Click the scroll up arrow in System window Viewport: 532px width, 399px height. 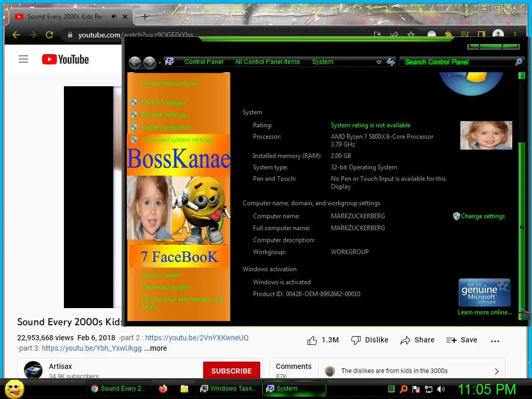coord(522,75)
